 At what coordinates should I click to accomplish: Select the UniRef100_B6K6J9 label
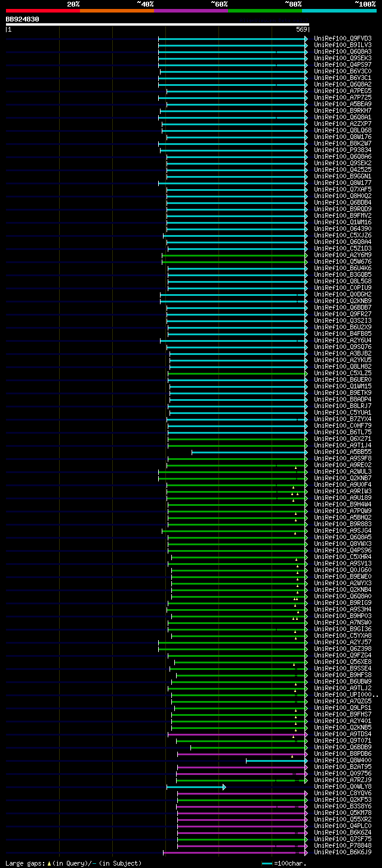point(343,852)
